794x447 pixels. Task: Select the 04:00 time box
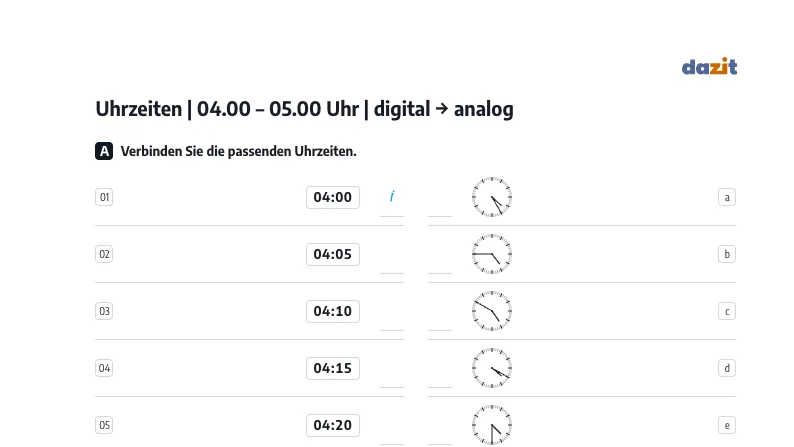(333, 197)
